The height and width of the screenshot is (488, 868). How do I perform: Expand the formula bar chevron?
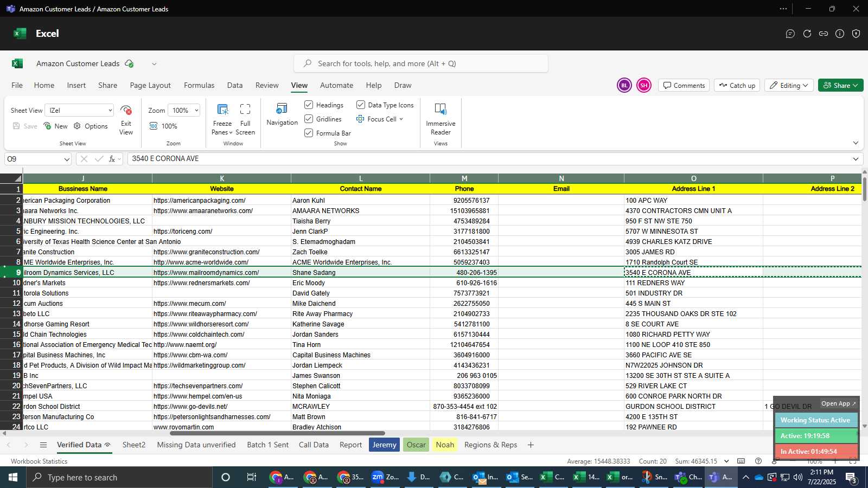(x=856, y=159)
